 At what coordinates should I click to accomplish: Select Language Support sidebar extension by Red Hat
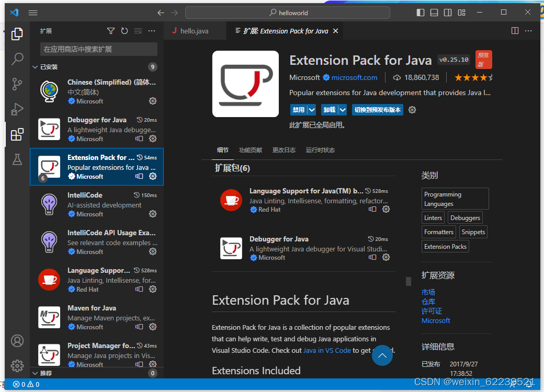(97, 280)
